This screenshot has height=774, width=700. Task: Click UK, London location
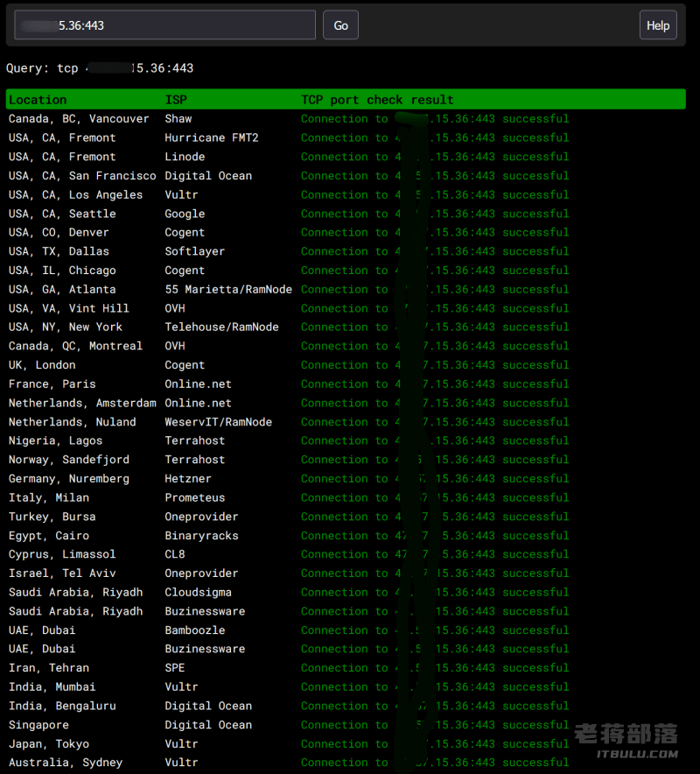pos(42,365)
